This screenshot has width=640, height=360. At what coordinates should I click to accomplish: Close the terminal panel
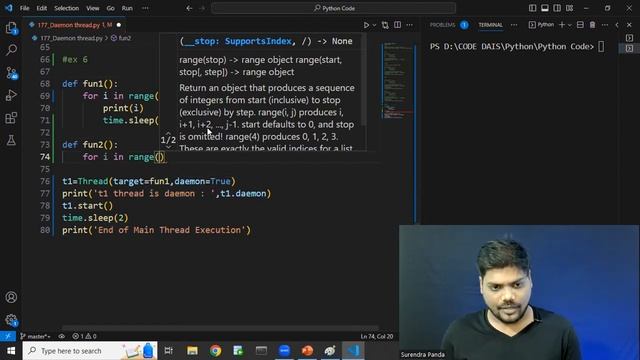[x=629, y=25]
